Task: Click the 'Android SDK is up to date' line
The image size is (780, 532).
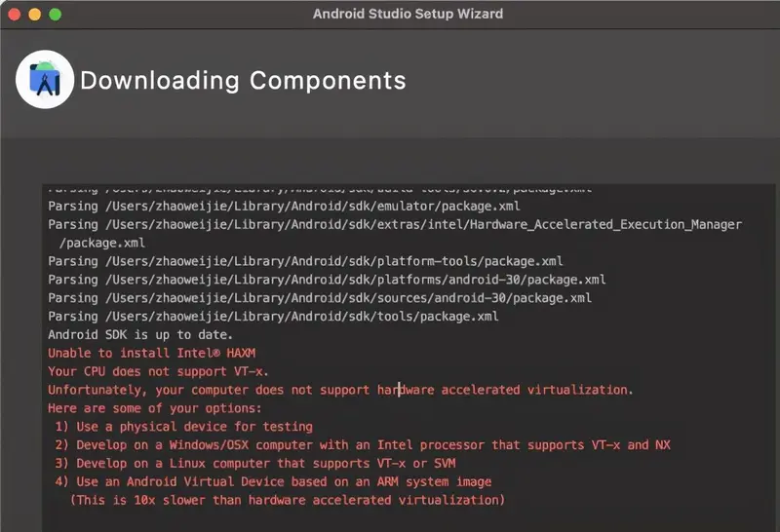Action: [132, 334]
